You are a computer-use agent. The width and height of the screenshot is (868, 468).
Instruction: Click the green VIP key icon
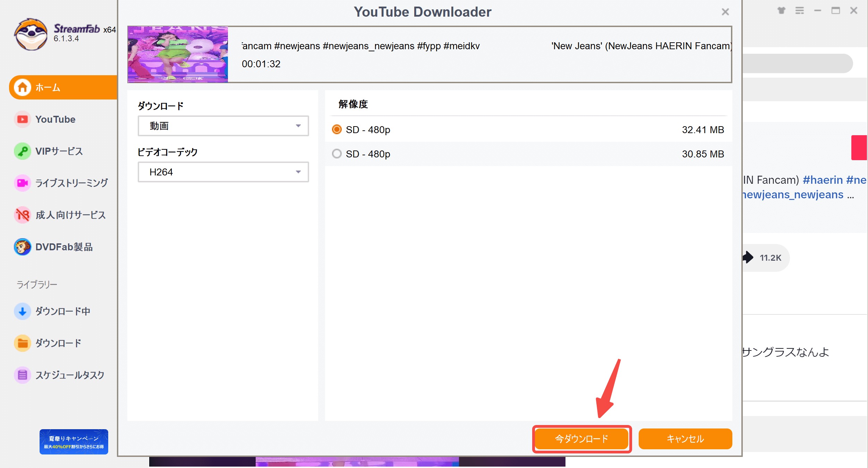23,151
